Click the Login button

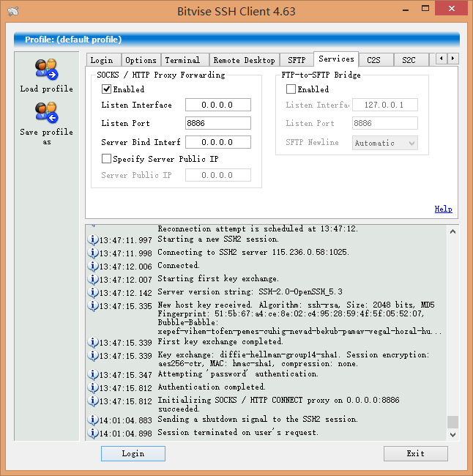(x=133, y=453)
